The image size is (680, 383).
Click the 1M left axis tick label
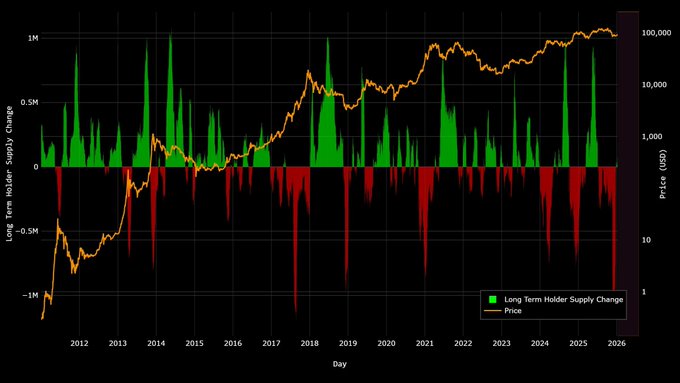point(33,38)
